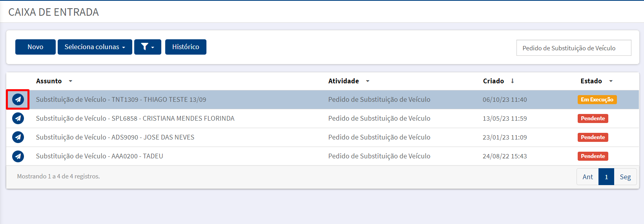
Task: Click the Pedido de Substituição search field
Action: tap(574, 48)
